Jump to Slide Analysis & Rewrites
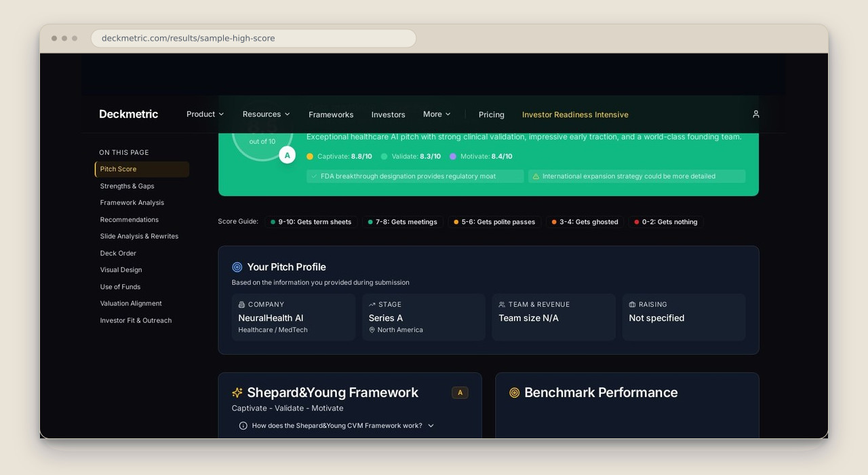 coord(139,236)
